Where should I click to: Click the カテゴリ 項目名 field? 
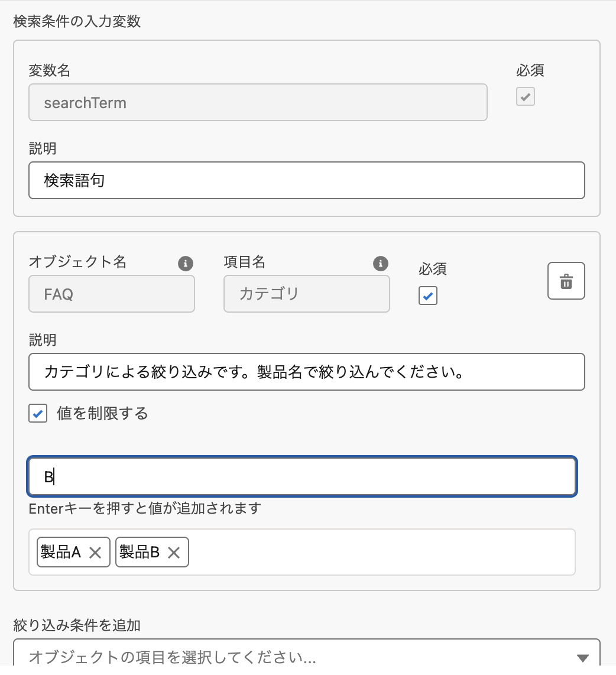pyautogui.click(x=306, y=294)
